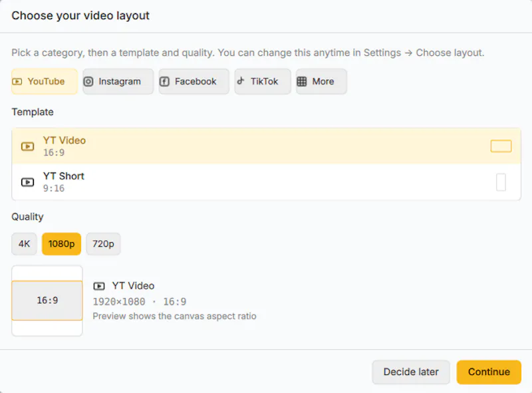This screenshot has height=393, width=532.
Task: Open the TikTok category
Action: click(x=262, y=81)
